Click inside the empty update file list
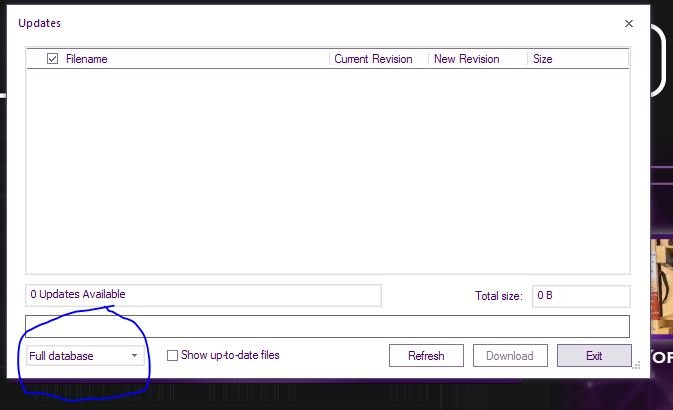This screenshot has width=673, height=410. [x=328, y=170]
